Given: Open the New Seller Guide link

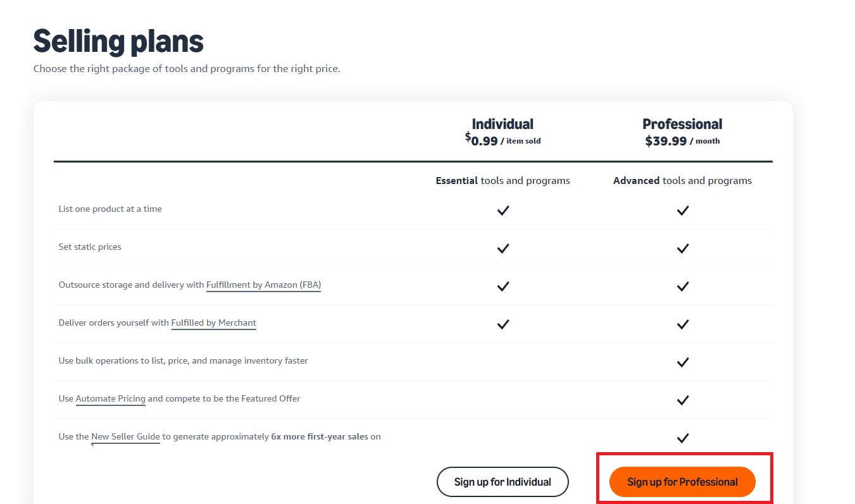Looking at the screenshot, I should (x=125, y=436).
